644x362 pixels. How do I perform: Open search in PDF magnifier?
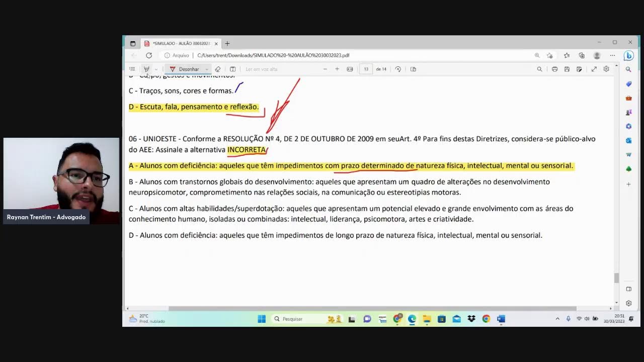pos(539,69)
